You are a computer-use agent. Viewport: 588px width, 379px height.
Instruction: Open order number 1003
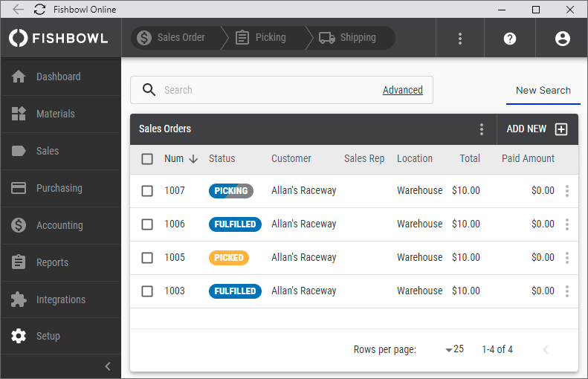175,291
